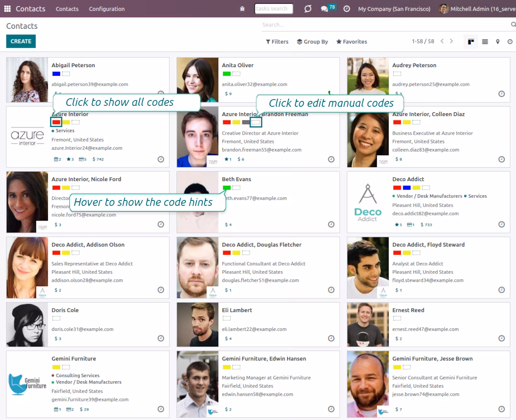Click the Gemini Furniture logo thumbnail
Screen dimensions: 516x420
click(x=27, y=384)
